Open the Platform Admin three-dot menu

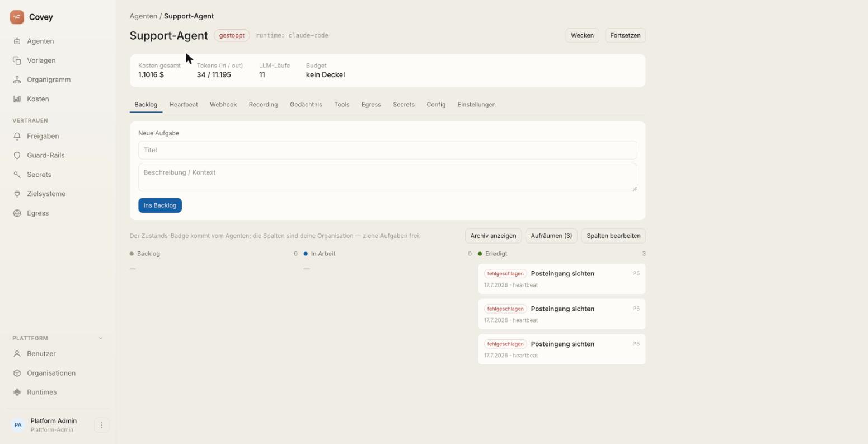(101, 426)
